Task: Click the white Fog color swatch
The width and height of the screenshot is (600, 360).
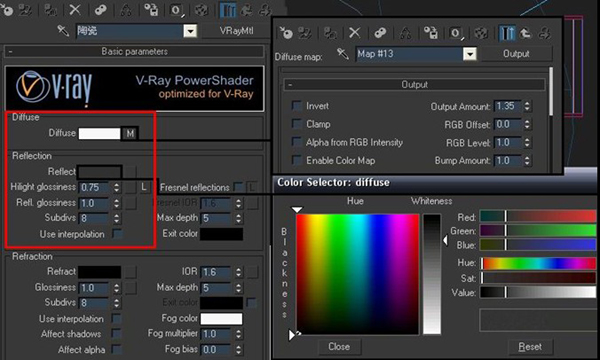Action: click(221, 318)
